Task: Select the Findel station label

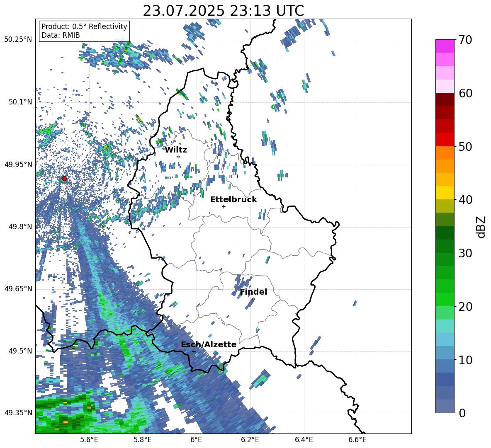Action: (x=253, y=292)
